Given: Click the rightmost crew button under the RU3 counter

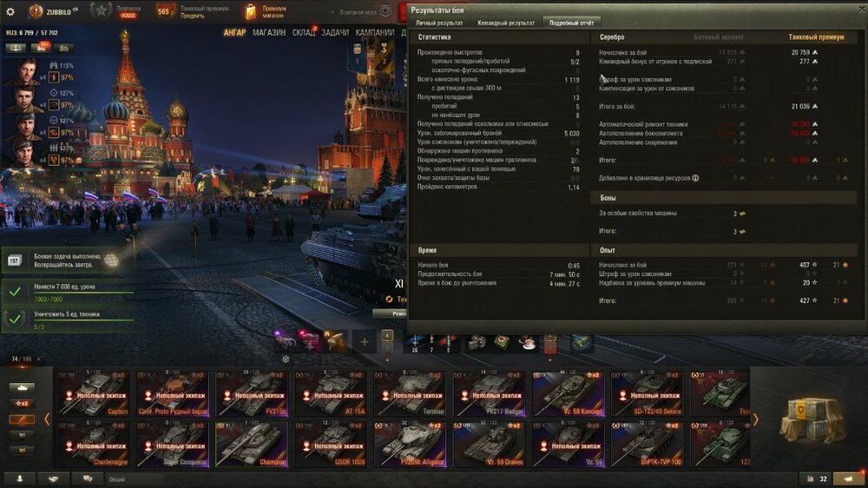Looking at the screenshot, I should tap(63, 48).
